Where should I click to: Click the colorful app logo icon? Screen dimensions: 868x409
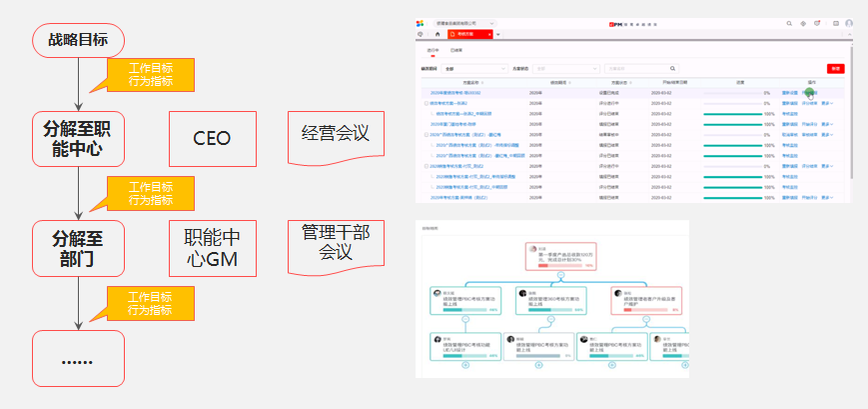(x=420, y=23)
